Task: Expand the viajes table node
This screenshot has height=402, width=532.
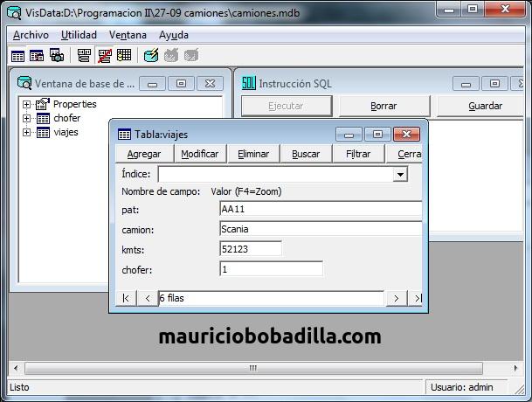Action: (26, 132)
